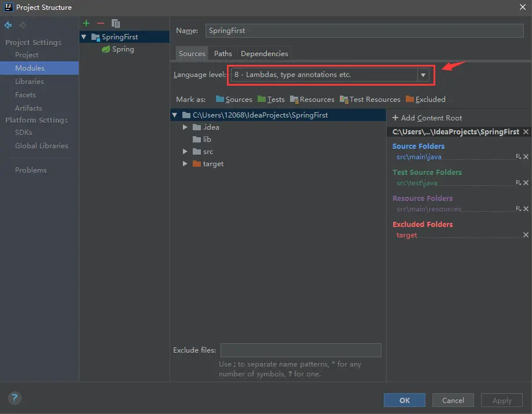Add a new module with plus icon
Viewport: 532px width, 414px height.
(x=86, y=23)
